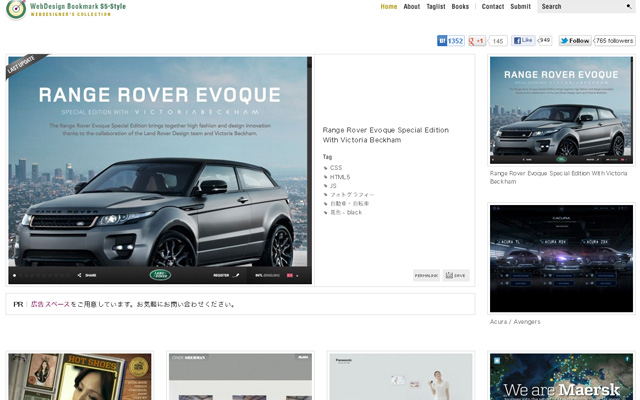Open the About page
The image size is (640, 400).
click(411, 7)
